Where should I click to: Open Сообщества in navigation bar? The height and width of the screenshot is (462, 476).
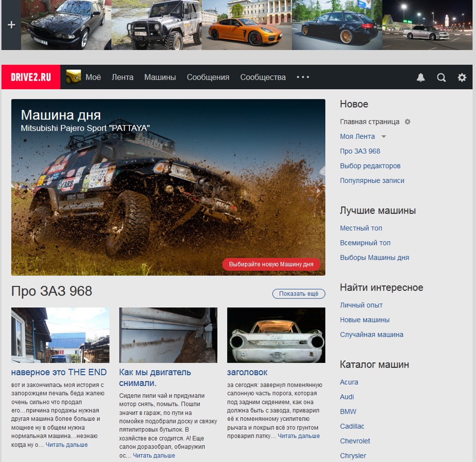[x=263, y=77]
